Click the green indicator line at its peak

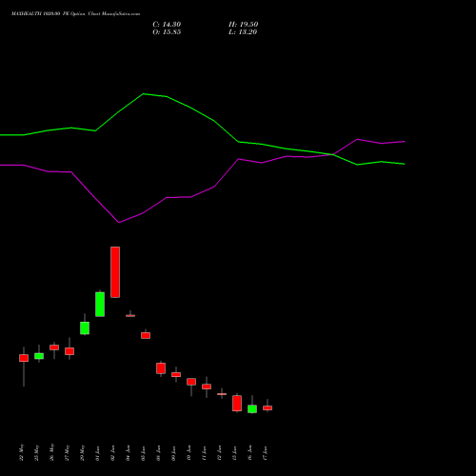click(x=144, y=94)
